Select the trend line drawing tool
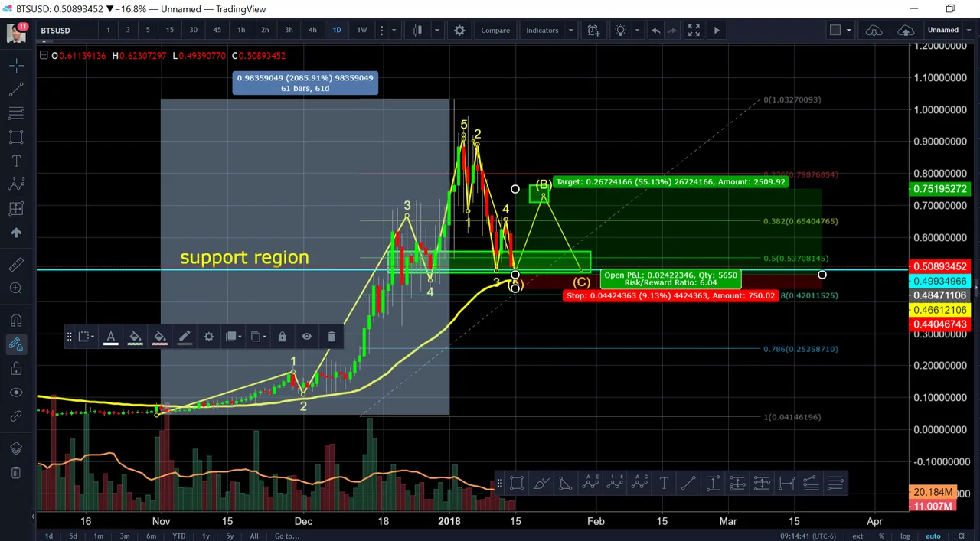The image size is (980, 541). click(16, 90)
